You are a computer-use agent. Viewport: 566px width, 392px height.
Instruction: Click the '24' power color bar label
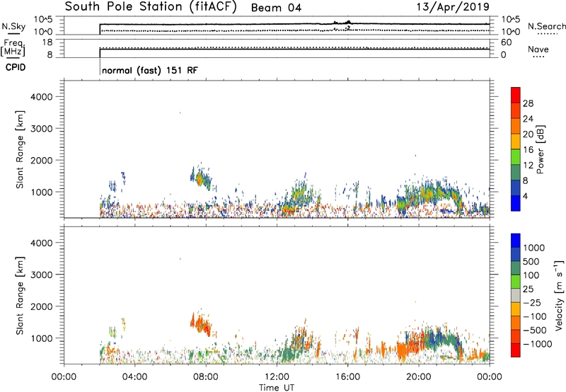528,119
